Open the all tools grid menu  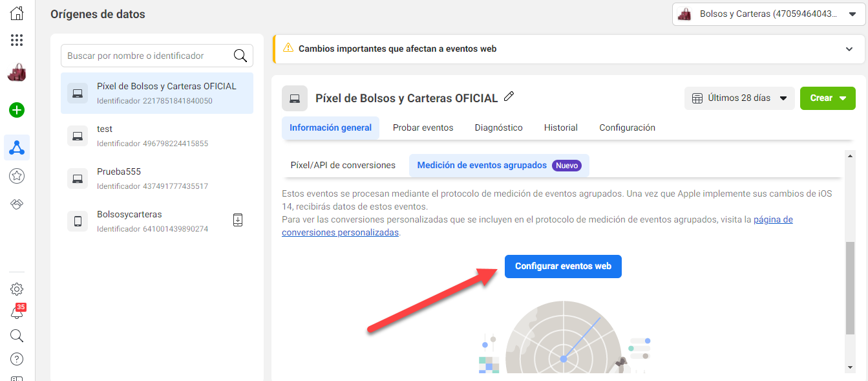[x=17, y=40]
